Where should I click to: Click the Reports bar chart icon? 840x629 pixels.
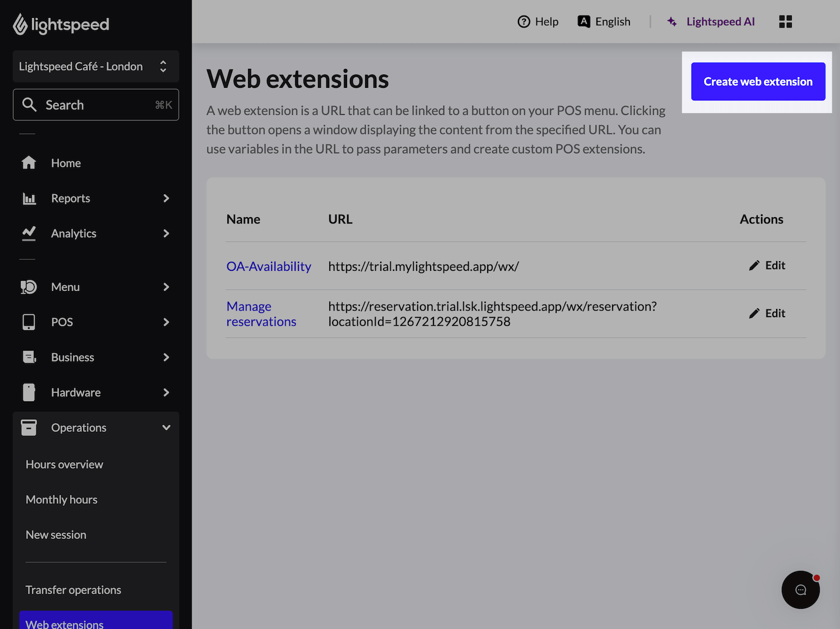click(x=29, y=198)
